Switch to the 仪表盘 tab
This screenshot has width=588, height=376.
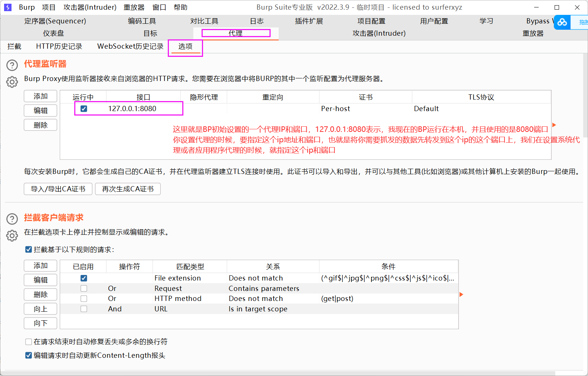(x=53, y=33)
